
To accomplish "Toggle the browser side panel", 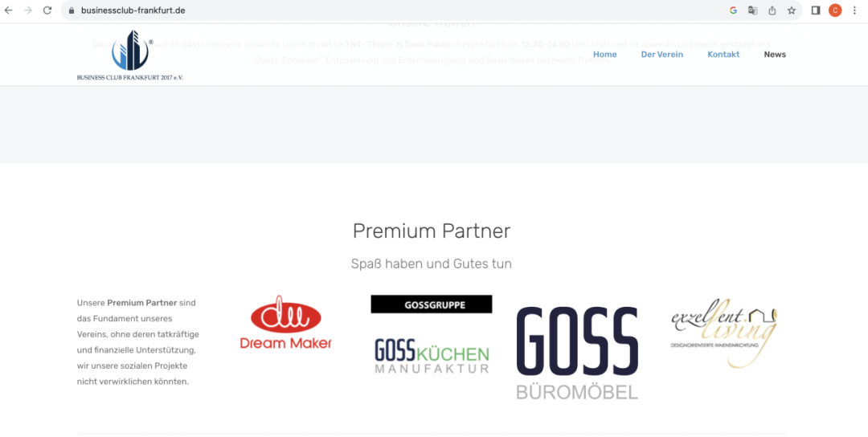I will [816, 10].
